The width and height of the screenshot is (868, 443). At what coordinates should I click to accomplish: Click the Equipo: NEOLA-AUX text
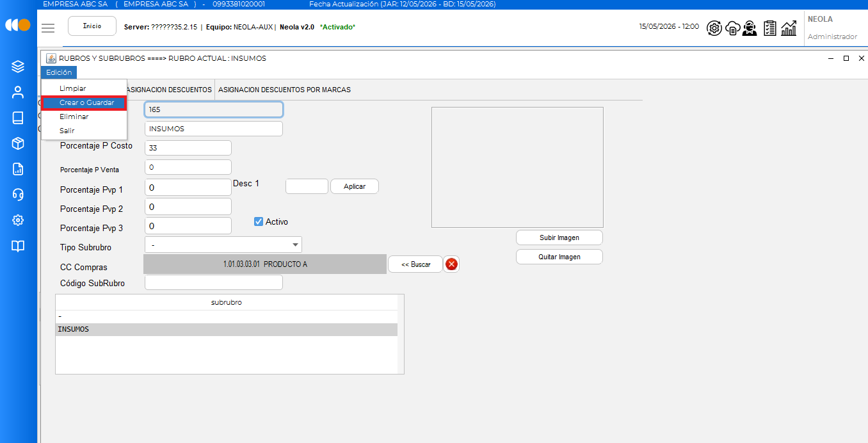tap(240, 27)
